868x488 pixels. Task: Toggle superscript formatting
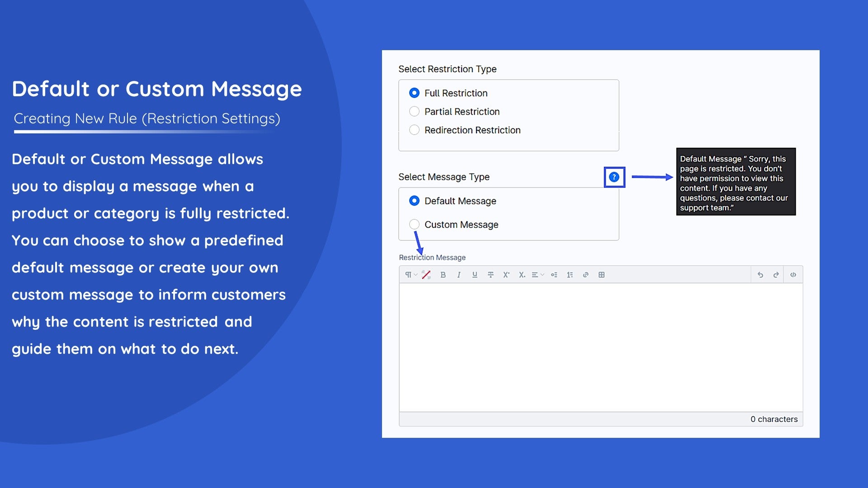pyautogui.click(x=506, y=275)
